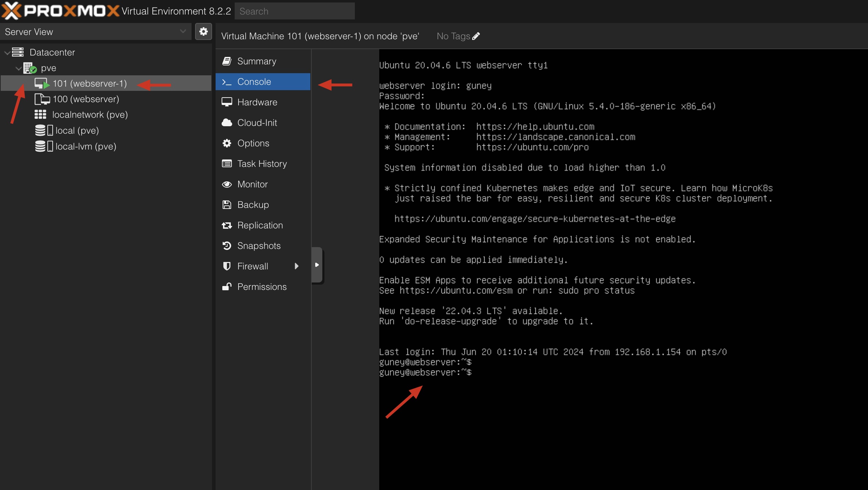The image size is (868, 490).
Task: Click the Summary book icon
Action: 227,61
